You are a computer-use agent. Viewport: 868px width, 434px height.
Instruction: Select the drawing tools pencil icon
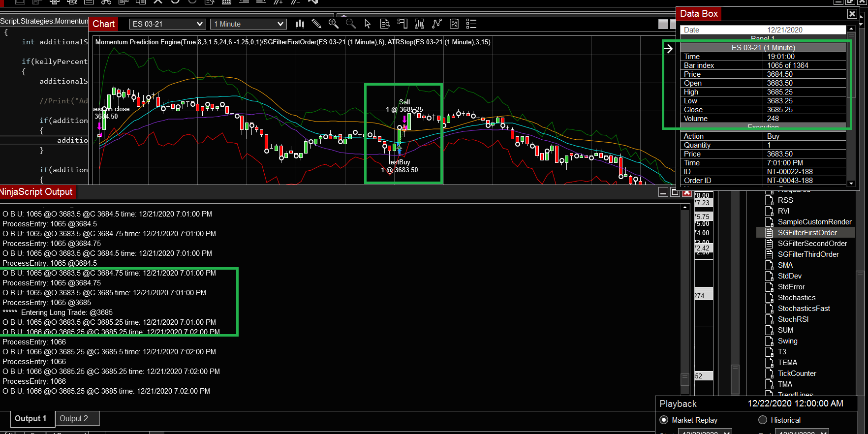point(316,24)
